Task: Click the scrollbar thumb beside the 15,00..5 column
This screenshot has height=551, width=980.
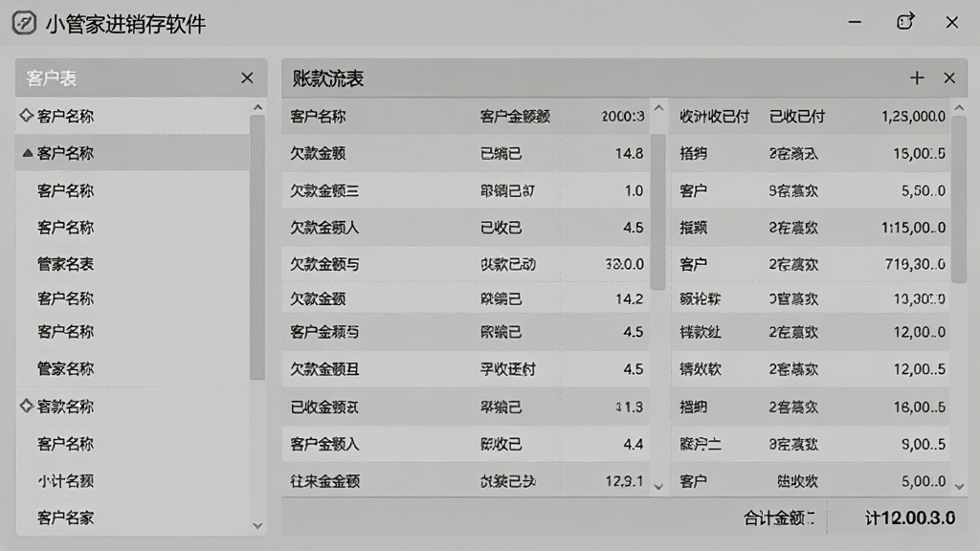Action: (x=959, y=199)
